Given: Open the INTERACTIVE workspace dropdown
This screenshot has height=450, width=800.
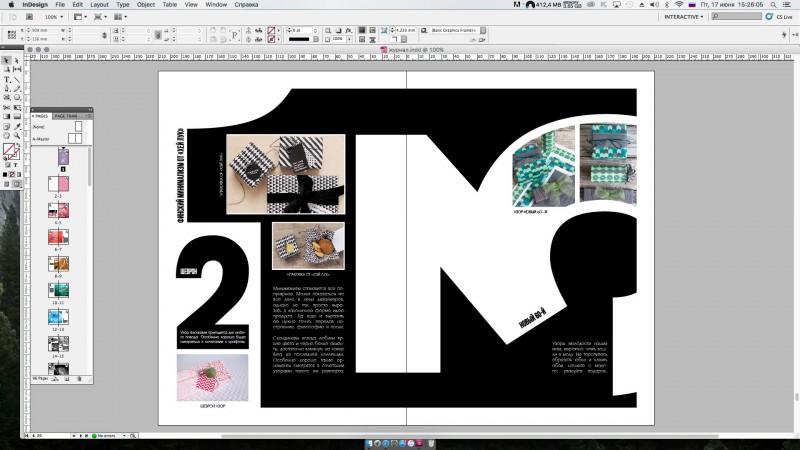Looking at the screenshot, I should 683,17.
